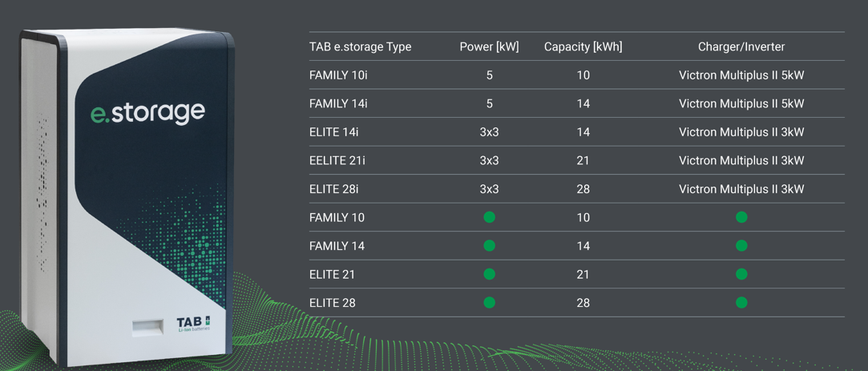Click the handle slot on the battery cabinet
This screenshot has width=868, height=371.
click(147, 327)
